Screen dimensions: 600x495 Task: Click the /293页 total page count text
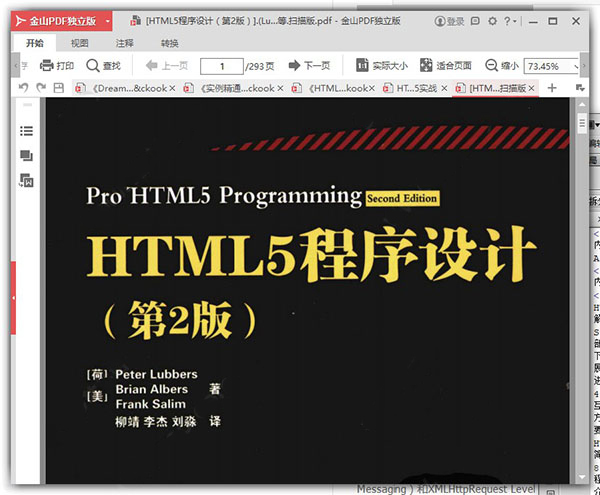pyautogui.click(x=260, y=67)
